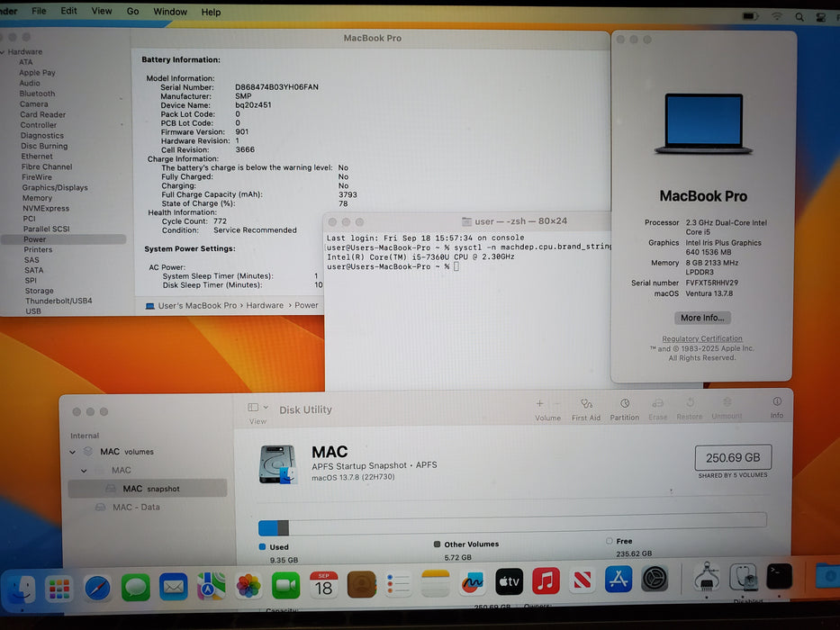This screenshot has height=630, width=840.
Task: Launch Maps from the Dock
Action: (x=211, y=586)
